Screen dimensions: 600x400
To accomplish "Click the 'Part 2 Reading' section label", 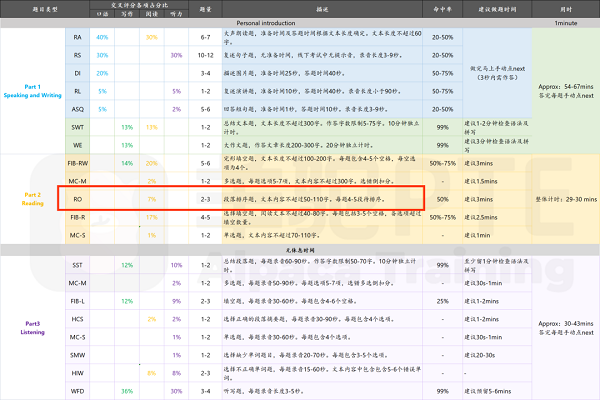I will (33, 199).
